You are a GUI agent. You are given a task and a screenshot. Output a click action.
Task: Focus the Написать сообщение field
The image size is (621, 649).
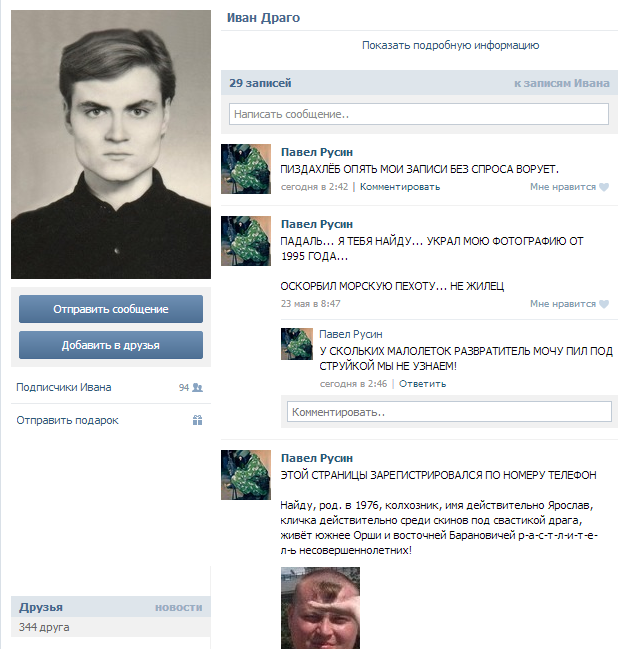(419, 114)
